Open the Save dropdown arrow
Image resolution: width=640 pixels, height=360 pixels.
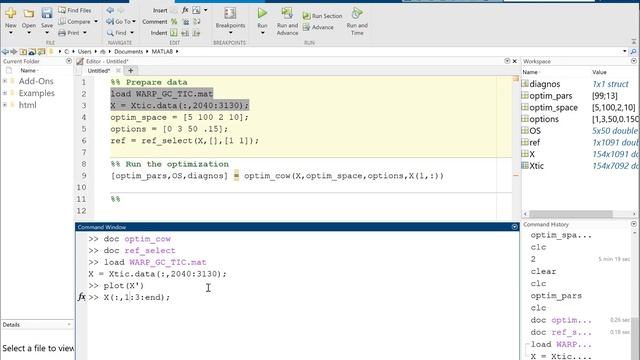pyautogui.click(x=47, y=33)
